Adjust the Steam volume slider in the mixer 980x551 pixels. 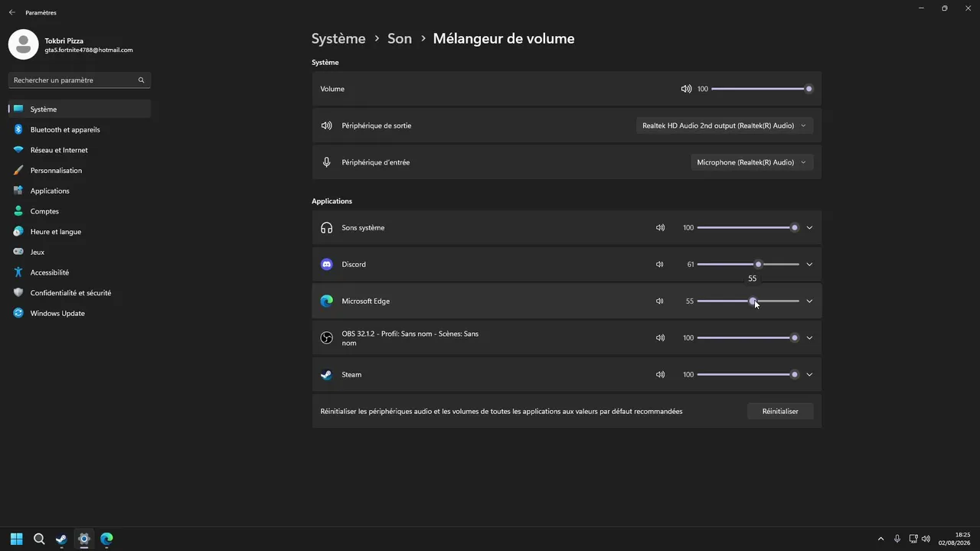click(x=748, y=374)
